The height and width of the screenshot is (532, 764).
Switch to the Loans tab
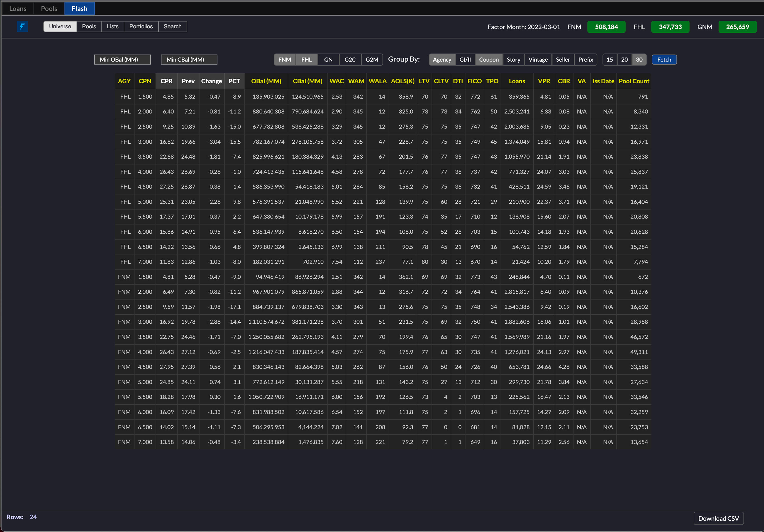tap(18, 9)
